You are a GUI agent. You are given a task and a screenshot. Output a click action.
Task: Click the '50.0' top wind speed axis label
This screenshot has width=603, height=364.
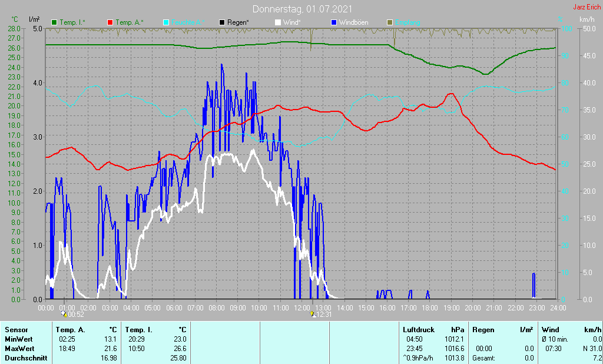[589, 28]
